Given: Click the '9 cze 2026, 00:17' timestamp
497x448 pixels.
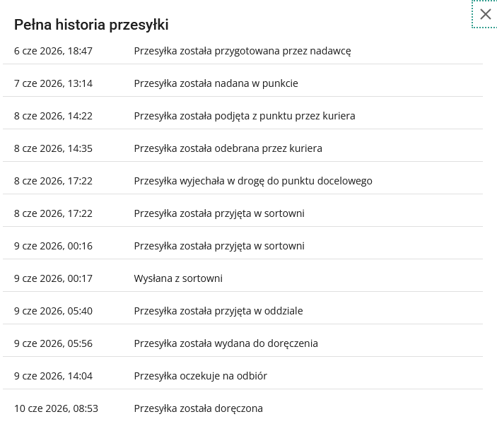Looking at the screenshot, I should (x=53, y=279).
